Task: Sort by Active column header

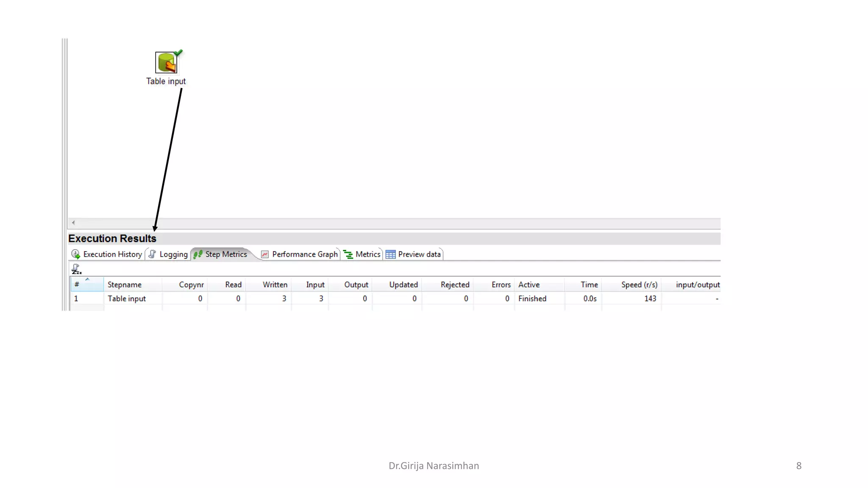Action: [x=540, y=285]
